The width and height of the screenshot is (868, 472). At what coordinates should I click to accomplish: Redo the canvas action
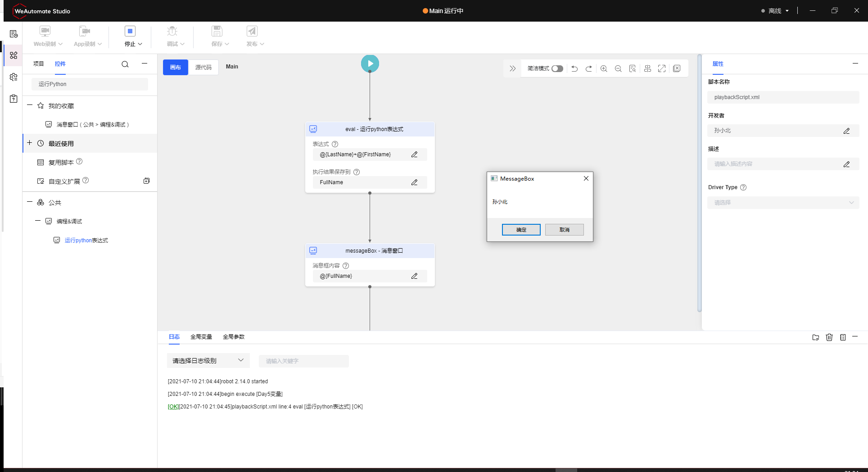pyautogui.click(x=589, y=68)
